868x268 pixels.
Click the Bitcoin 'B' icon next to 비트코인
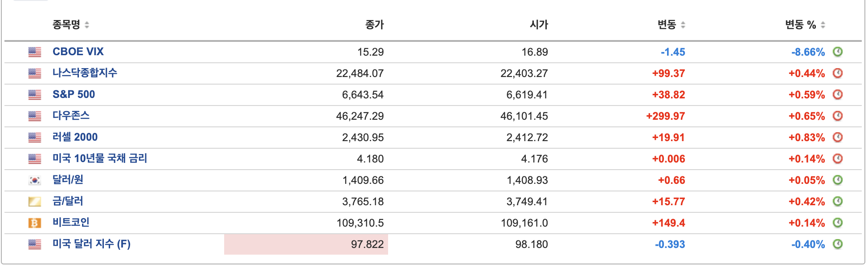(x=35, y=223)
